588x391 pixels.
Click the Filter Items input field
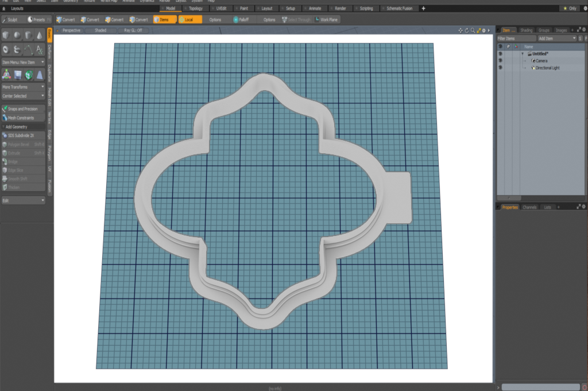click(x=516, y=38)
